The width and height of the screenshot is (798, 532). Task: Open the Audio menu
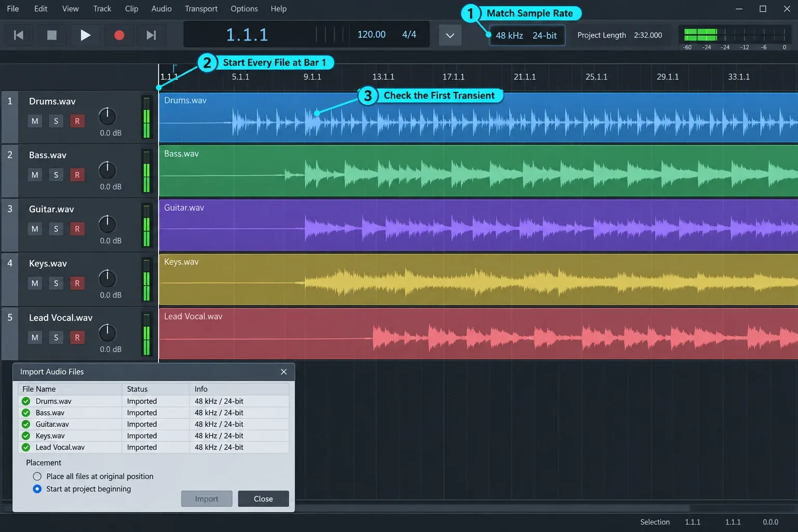tap(162, 9)
